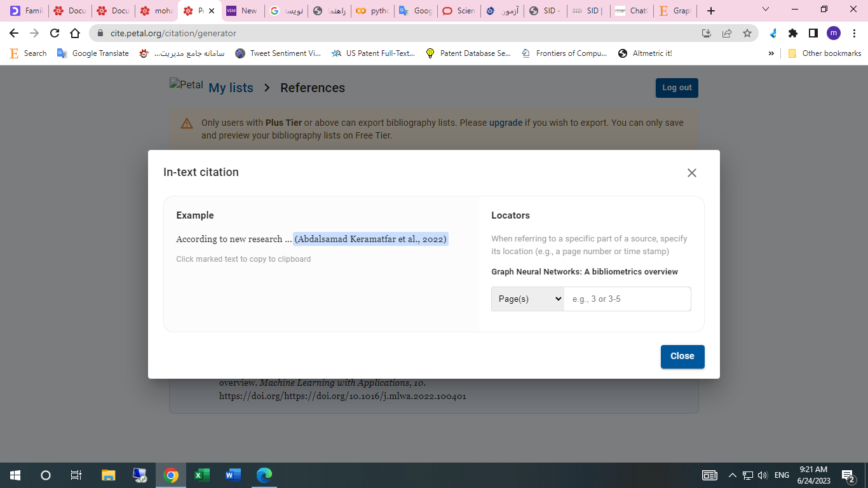Image resolution: width=868 pixels, height=488 pixels.
Task: Open the US Patent Full-Text bookmark
Action: pos(373,53)
